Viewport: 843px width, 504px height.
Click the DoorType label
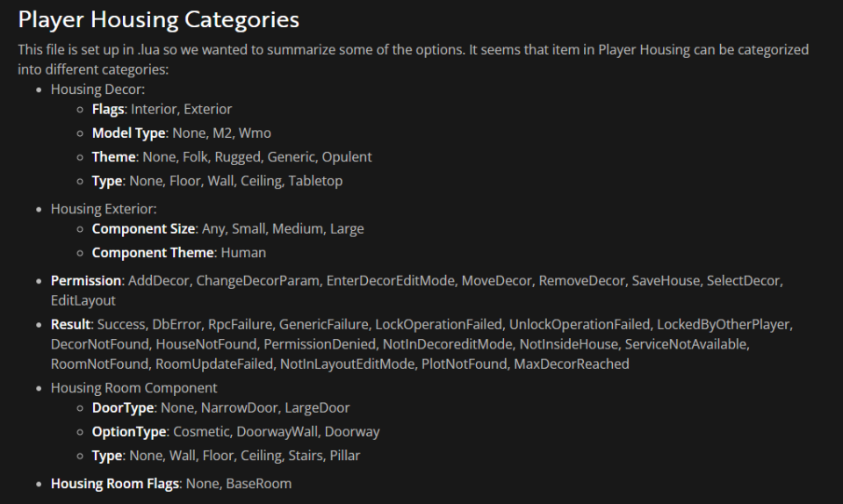tap(123, 407)
